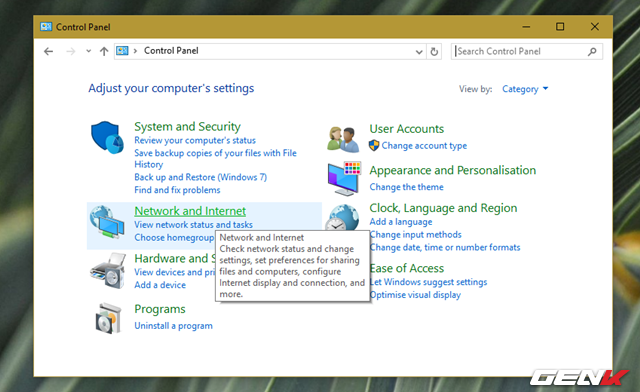Click the UAC shield beside Change account type
The image size is (640, 392).
(374, 145)
